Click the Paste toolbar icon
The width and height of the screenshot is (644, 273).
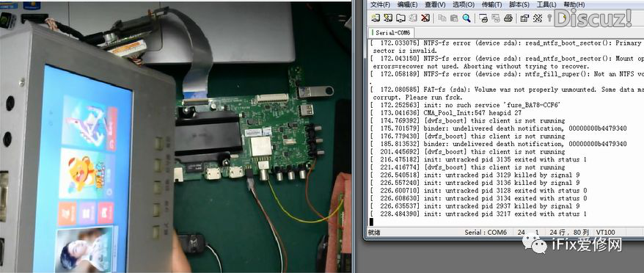(454, 18)
